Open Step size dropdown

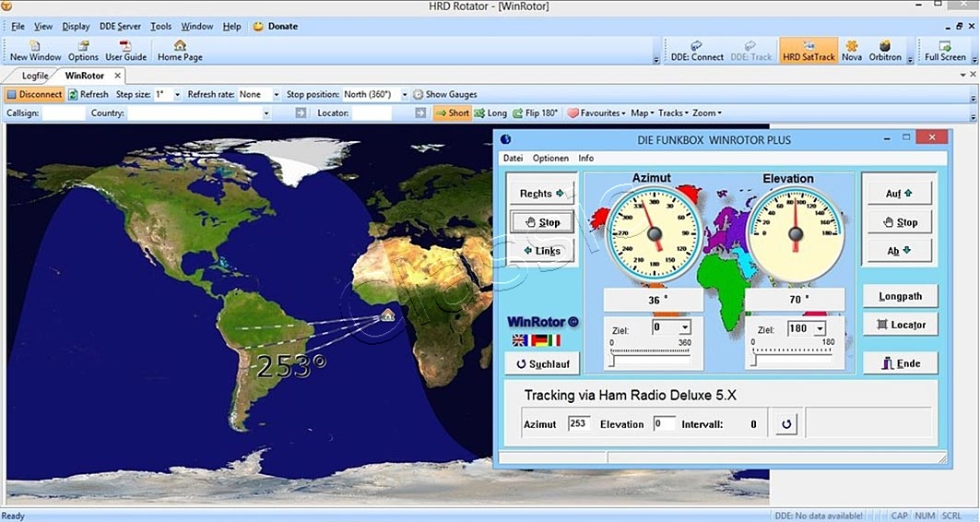click(x=177, y=94)
